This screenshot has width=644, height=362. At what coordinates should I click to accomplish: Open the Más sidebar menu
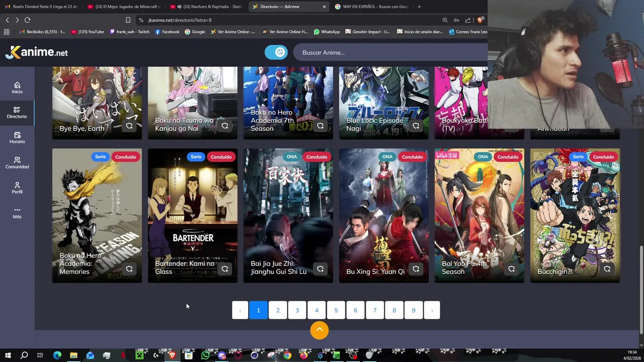point(17,213)
